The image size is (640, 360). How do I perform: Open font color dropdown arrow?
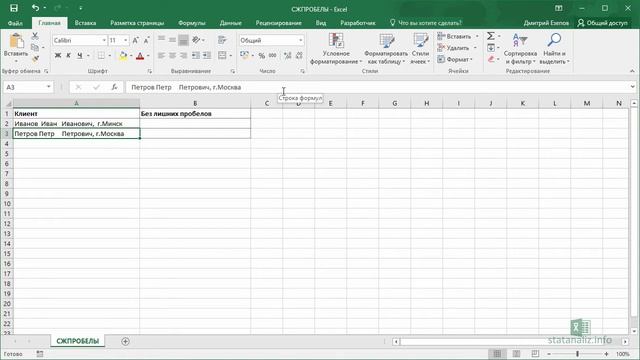coord(148,56)
